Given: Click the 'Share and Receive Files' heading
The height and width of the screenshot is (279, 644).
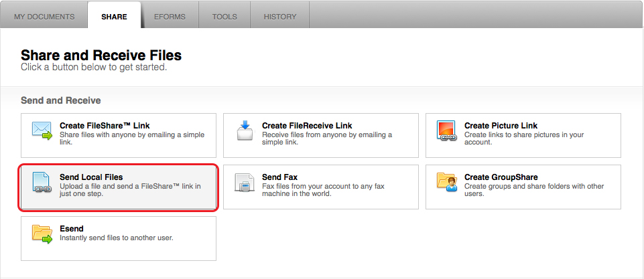Looking at the screenshot, I should [101, 56].
